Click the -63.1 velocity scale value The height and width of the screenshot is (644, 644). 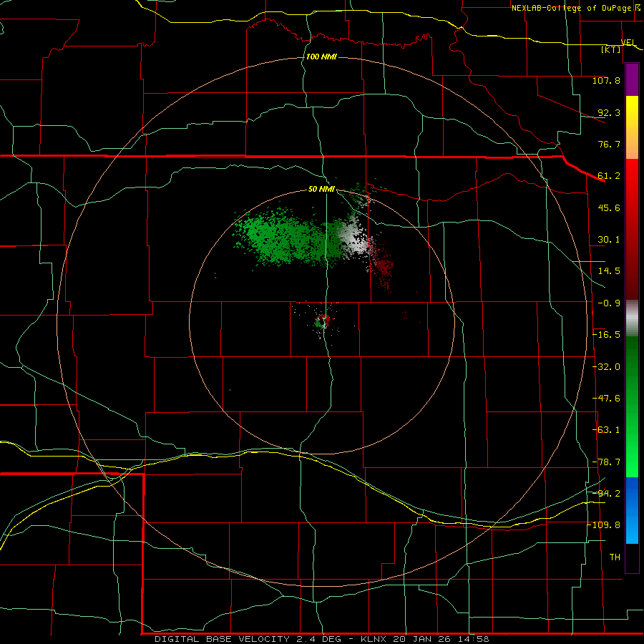(x=606, y=430)
